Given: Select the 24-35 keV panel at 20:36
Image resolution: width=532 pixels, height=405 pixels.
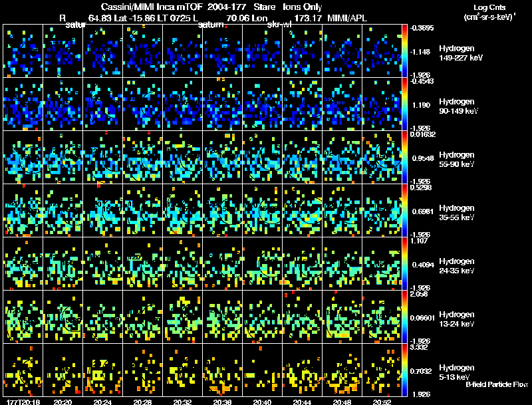Looking at the screenshot, I should (x=223, y=264).
